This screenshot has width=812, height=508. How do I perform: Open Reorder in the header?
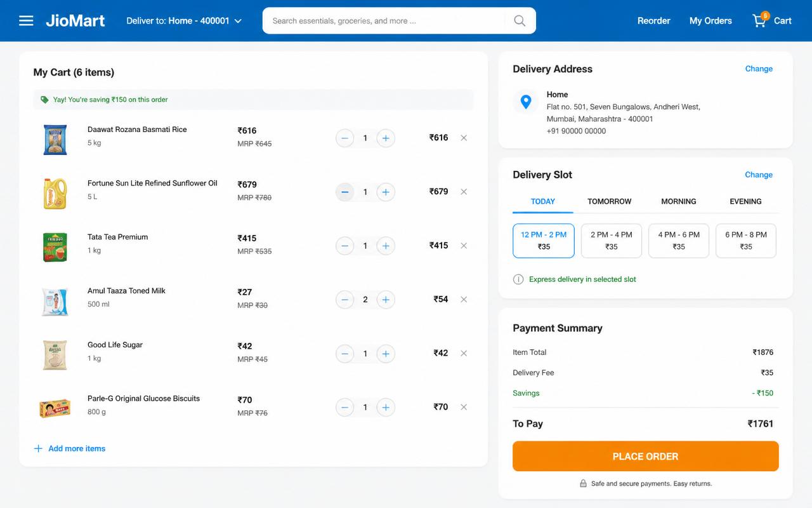pos(653,21)
